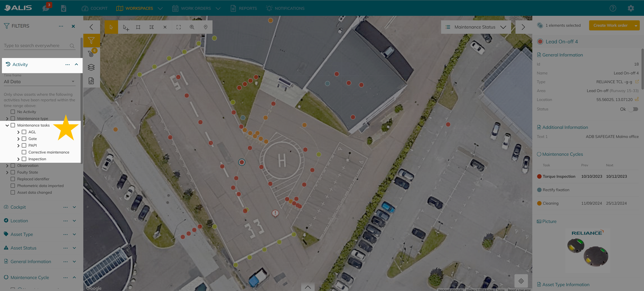Viewport: 644px width, 291px height.
Task: Click the Create Work order button
Action: coord(610,25)
